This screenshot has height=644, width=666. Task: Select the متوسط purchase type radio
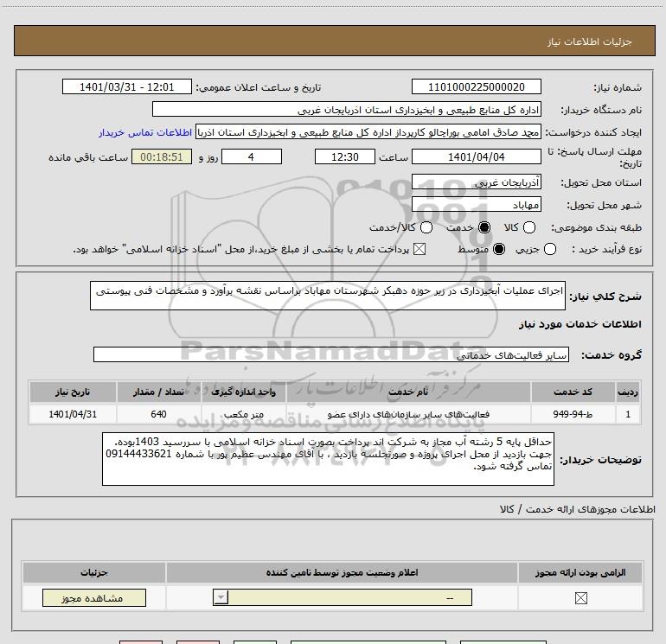click(x=499, y=249)
